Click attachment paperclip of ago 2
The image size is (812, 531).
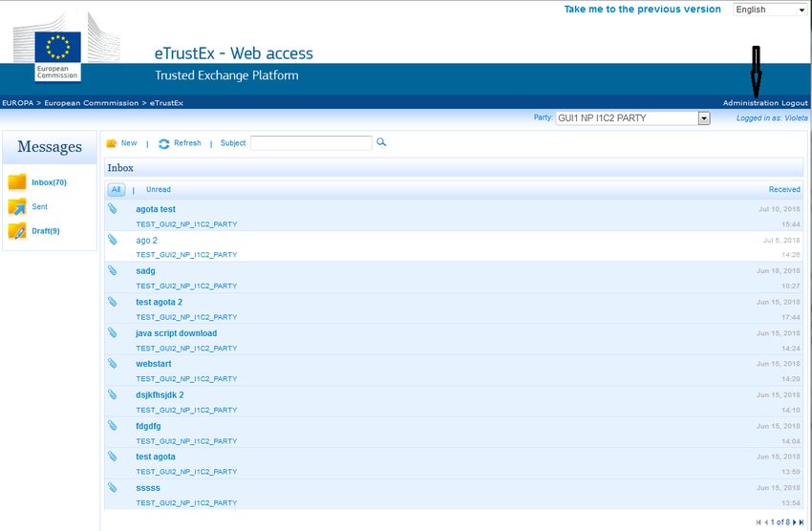pos(113,240)
